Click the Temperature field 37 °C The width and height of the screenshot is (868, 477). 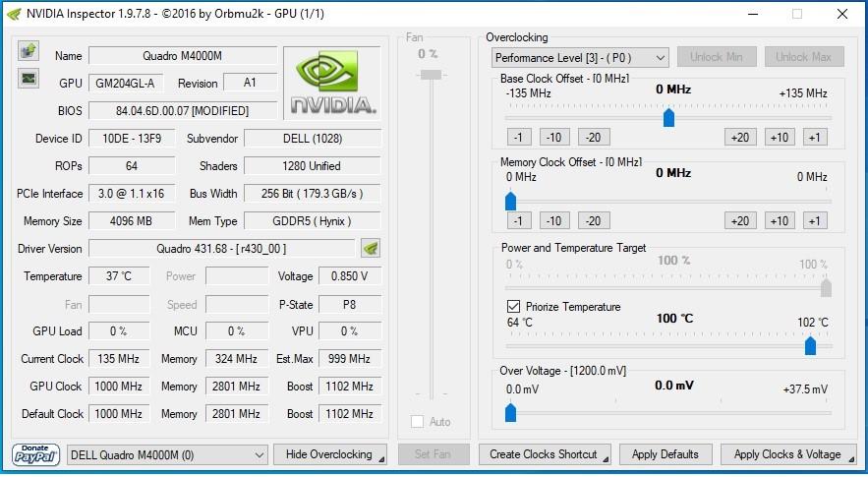click(x=119, y=276)
